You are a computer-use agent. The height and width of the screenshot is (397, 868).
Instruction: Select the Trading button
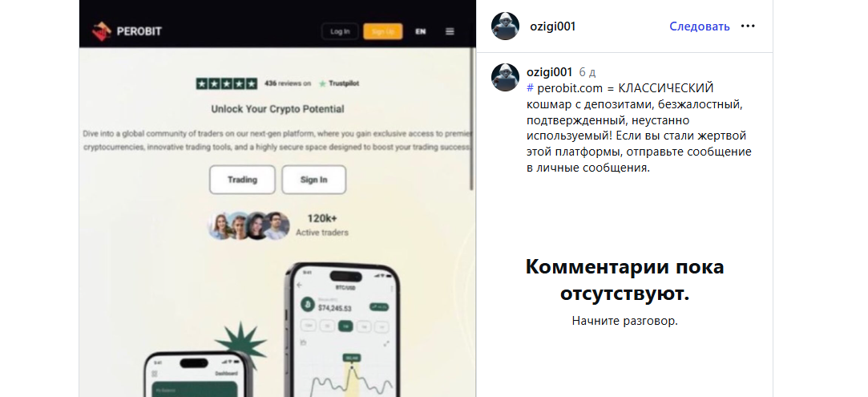tap(242, 180)
